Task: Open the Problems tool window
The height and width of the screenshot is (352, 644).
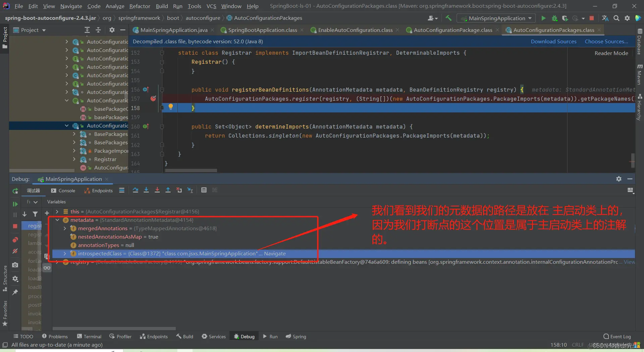Action: click(x=55, y=337)
